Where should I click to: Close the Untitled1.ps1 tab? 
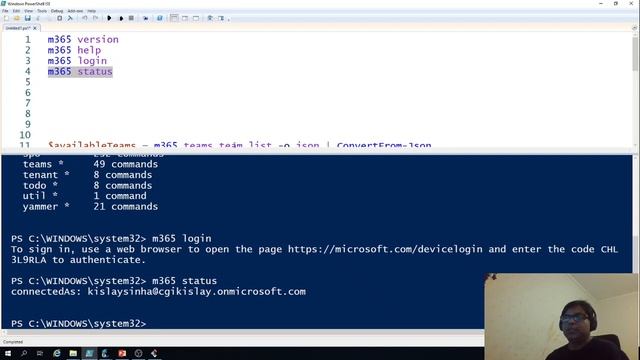point(35,28)
